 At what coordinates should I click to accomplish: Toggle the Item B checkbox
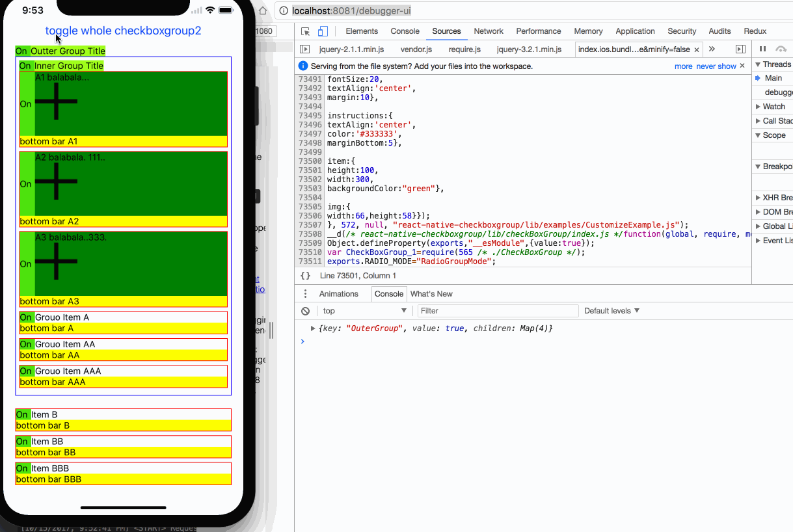23,414
